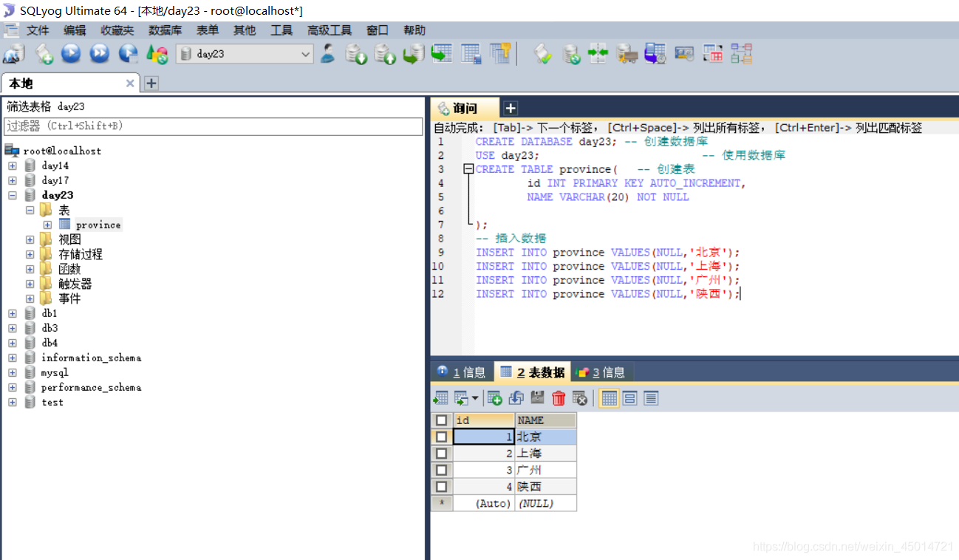Screen dimensions: 959x560
Task: Switch to form view mode icon
Action: [630, 398]
